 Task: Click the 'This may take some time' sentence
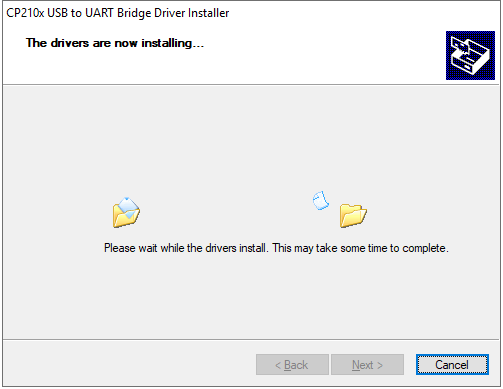coord(360,248)
